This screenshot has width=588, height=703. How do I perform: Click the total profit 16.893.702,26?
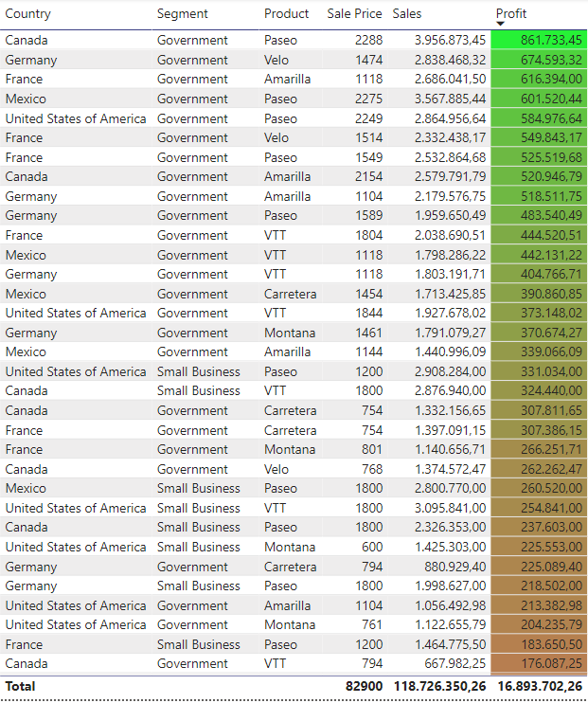click(540, 686)
